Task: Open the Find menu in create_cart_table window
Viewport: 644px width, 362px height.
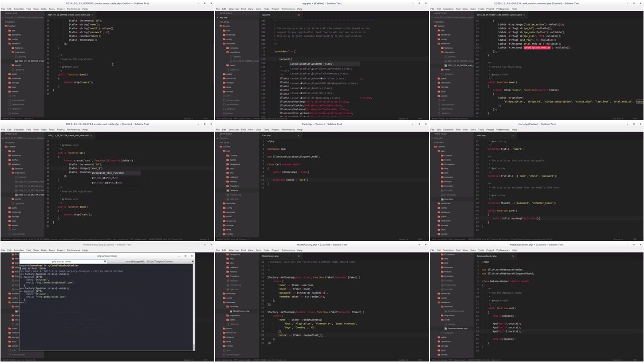Action: pos(29,129)
